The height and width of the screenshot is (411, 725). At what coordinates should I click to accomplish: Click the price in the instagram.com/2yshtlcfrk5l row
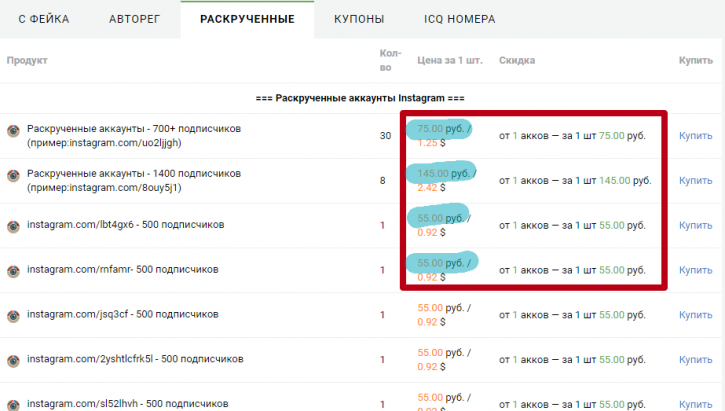pos(444,360)
